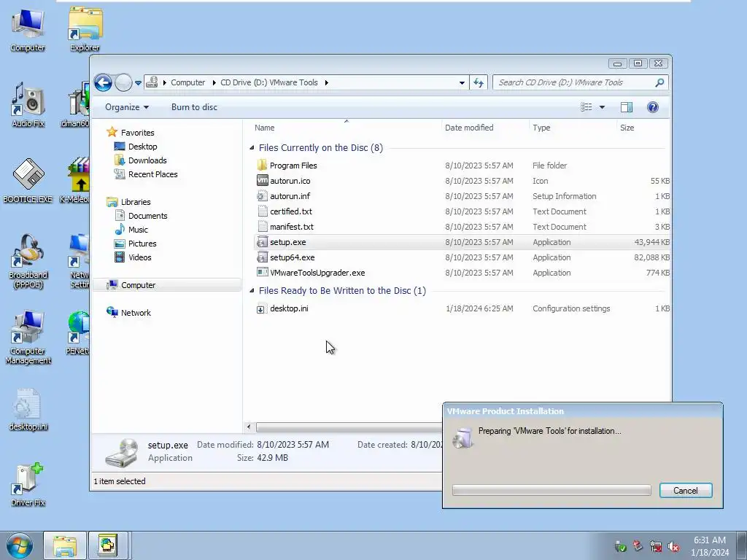Collapse Files Currently on the Disc group
This screenshot has width=747, height=560.
[252, 147]
